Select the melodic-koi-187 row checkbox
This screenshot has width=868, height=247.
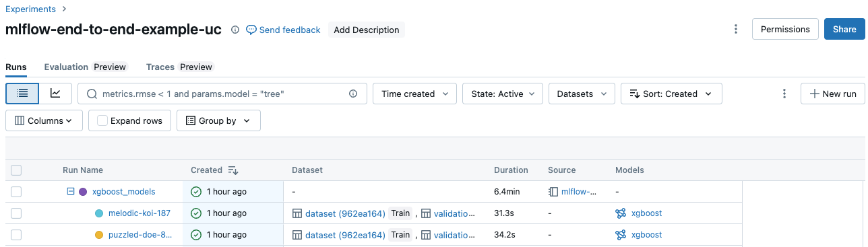pos(16,213)
